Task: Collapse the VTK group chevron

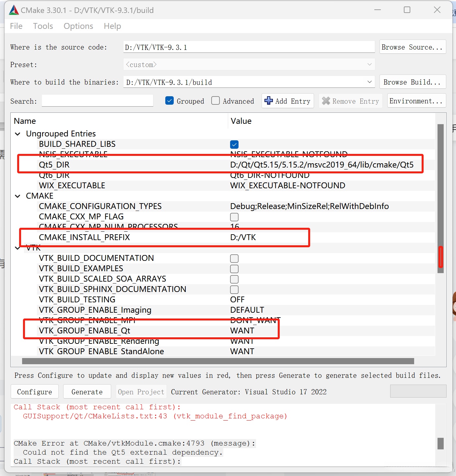Action: (x=18, y=248)
